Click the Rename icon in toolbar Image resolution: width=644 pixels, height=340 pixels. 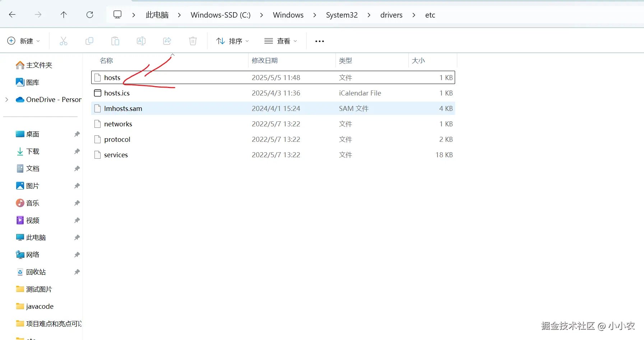coord(141,41)
